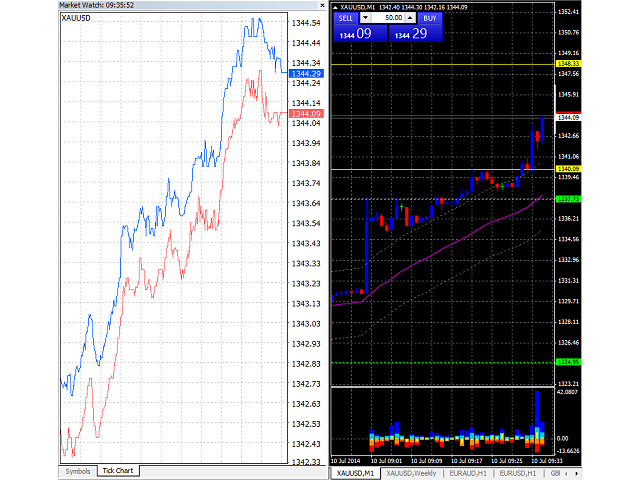Screen dimensions: 640x480
Task: Select the Tick Chart tab
Action: 118,471
